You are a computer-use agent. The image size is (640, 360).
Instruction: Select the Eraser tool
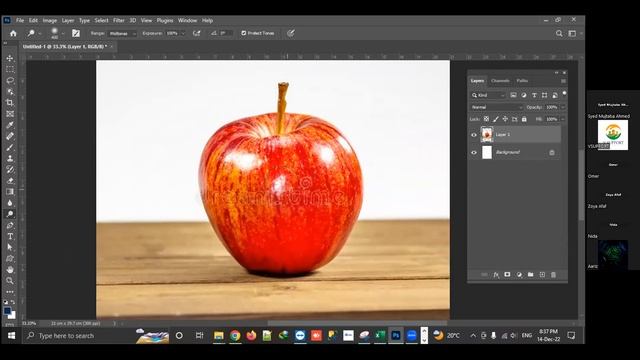click(x=10, y=180)
